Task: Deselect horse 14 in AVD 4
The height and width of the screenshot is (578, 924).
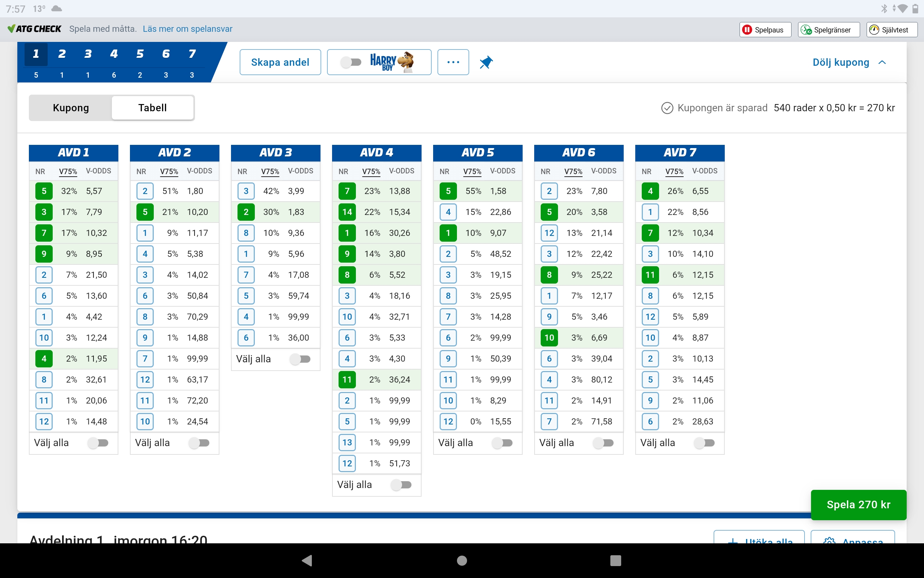Action: [347, 212]
